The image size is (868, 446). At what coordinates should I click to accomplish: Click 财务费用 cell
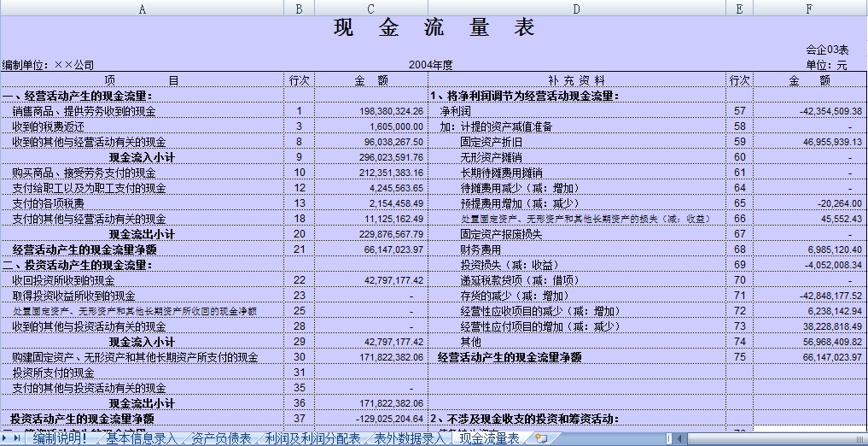point(577,249)
